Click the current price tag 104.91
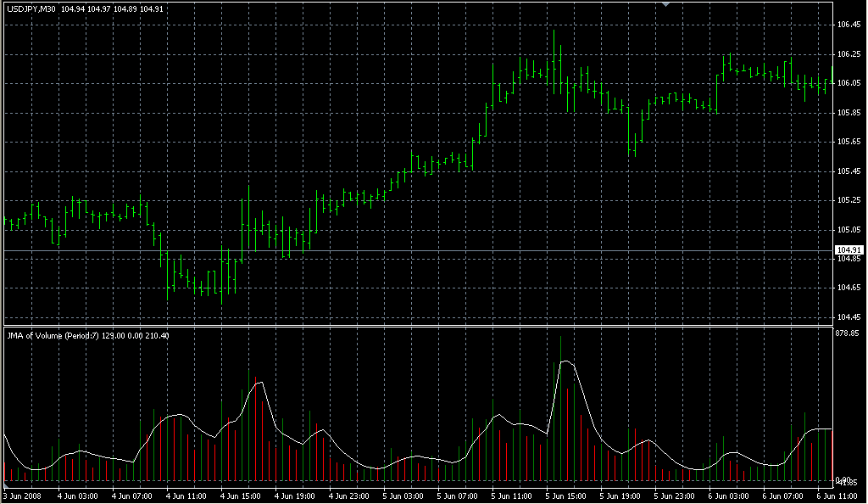The width and height of the screenshot is (868, 504). tap(849, 249)
